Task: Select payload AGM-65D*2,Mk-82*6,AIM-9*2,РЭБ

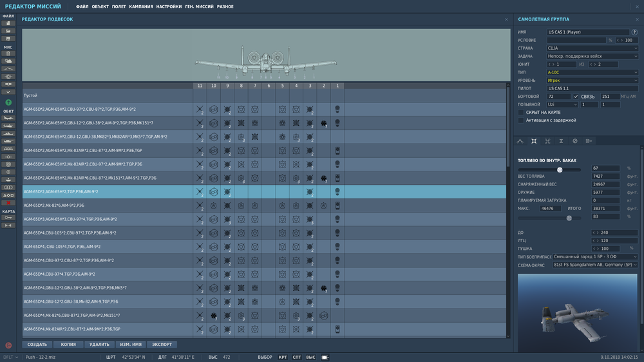Action: pyautogui.click(x=264, y=205)
